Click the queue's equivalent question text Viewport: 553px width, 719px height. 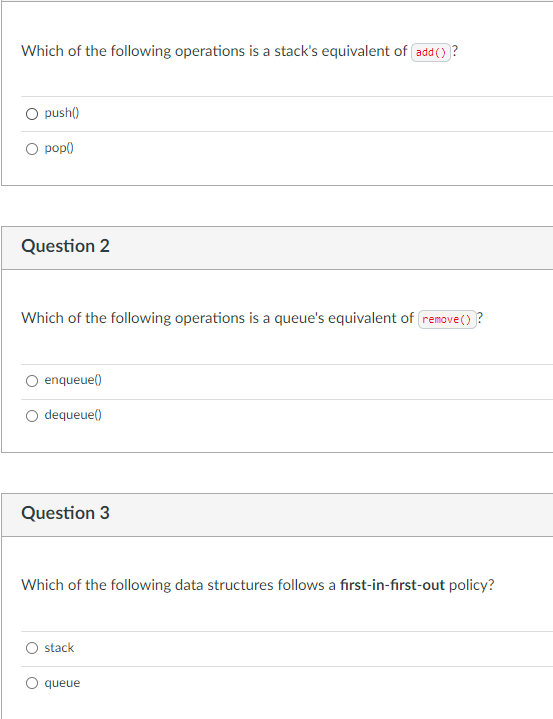click(x=252, y=318)
